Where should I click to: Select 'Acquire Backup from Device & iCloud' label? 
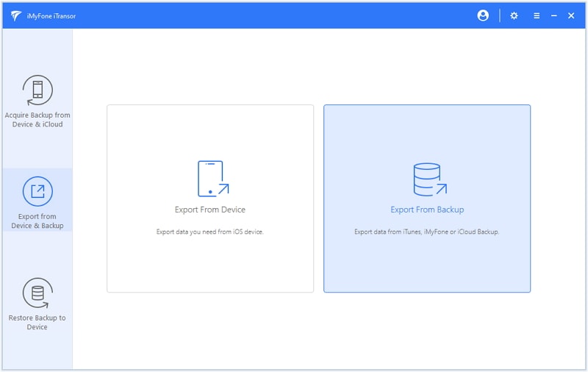pyautogui.click(x=37, y=120)
